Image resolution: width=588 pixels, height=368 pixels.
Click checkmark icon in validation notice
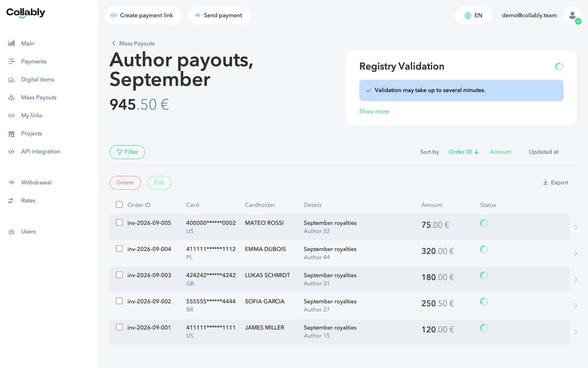pyautogui.click(x=368, y=91)
